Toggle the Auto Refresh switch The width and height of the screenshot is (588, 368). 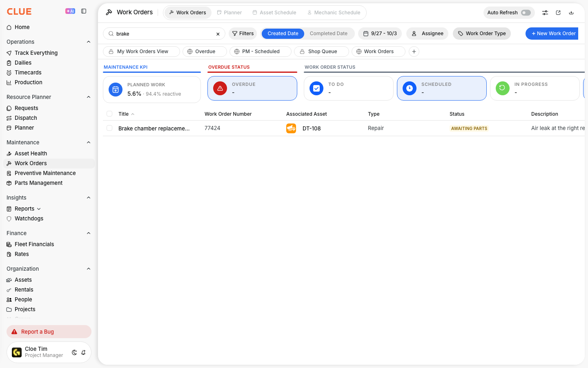pyautogui.click(x=526, y=13)
